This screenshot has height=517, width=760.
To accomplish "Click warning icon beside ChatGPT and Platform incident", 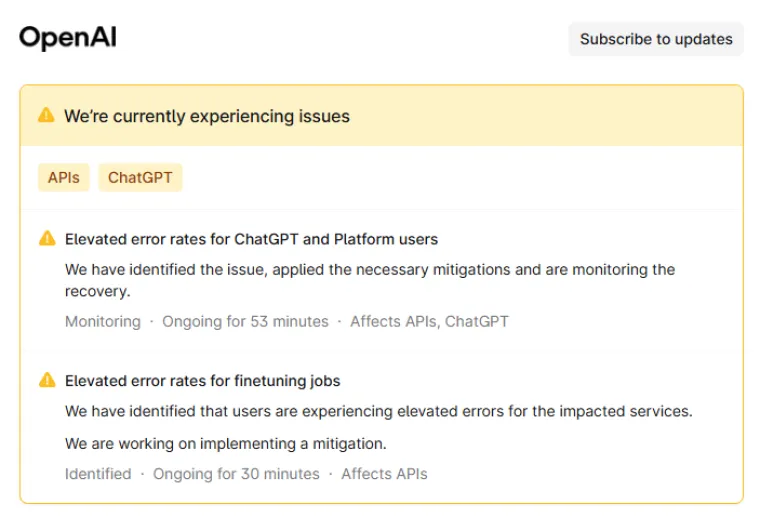I will [x=47, y=238].
